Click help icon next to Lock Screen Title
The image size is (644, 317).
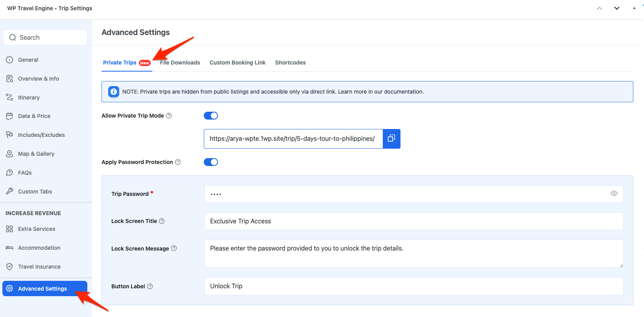pos(162,221)
